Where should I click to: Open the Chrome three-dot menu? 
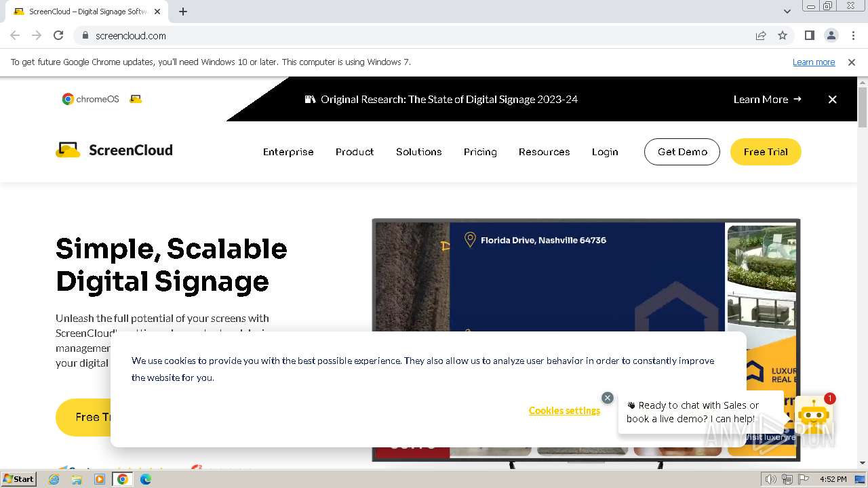click(x=853, y=35)
